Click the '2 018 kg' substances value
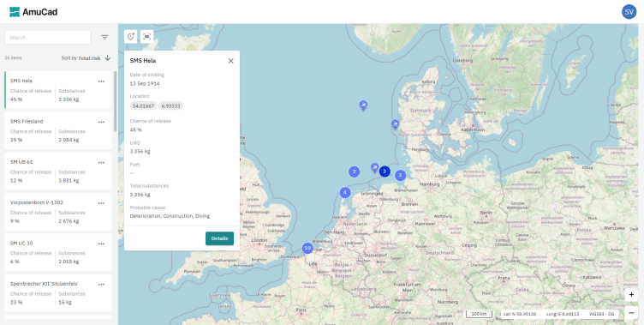Screen dimensions: 644x325 [x=69, y=262]
